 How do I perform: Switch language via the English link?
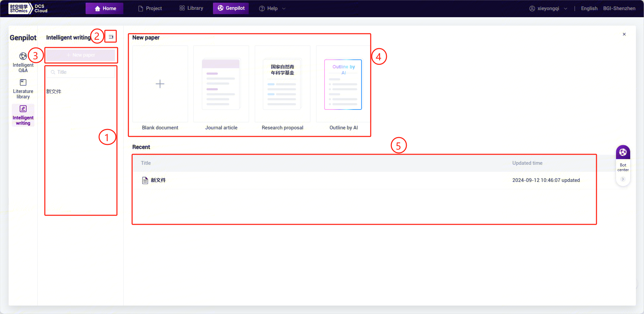point(589,8)
